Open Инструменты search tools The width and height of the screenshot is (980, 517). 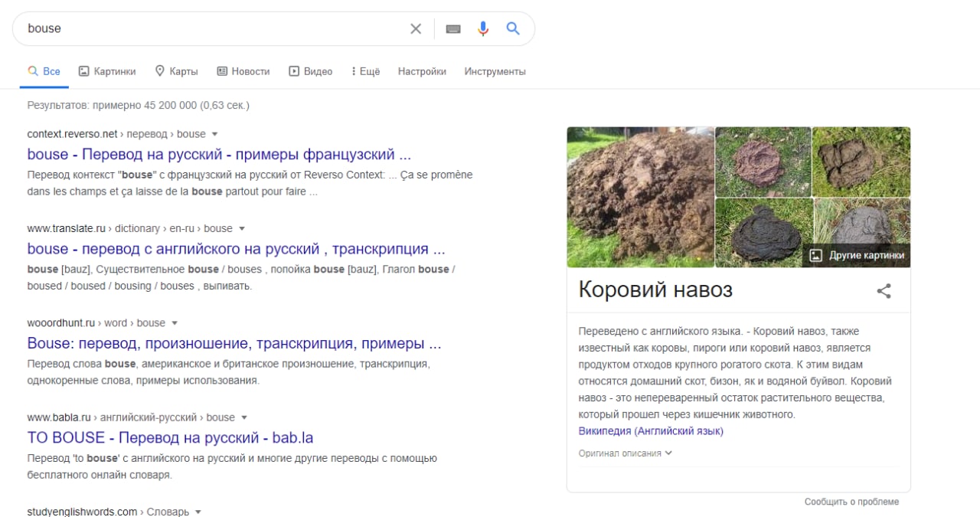click(x=495, y=71)
